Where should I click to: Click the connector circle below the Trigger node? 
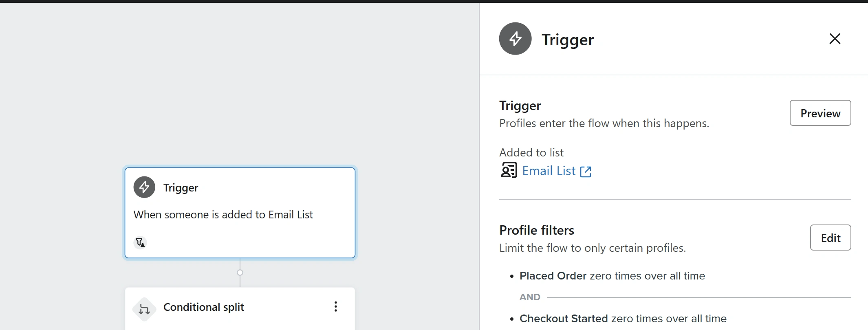click(240, 273)
